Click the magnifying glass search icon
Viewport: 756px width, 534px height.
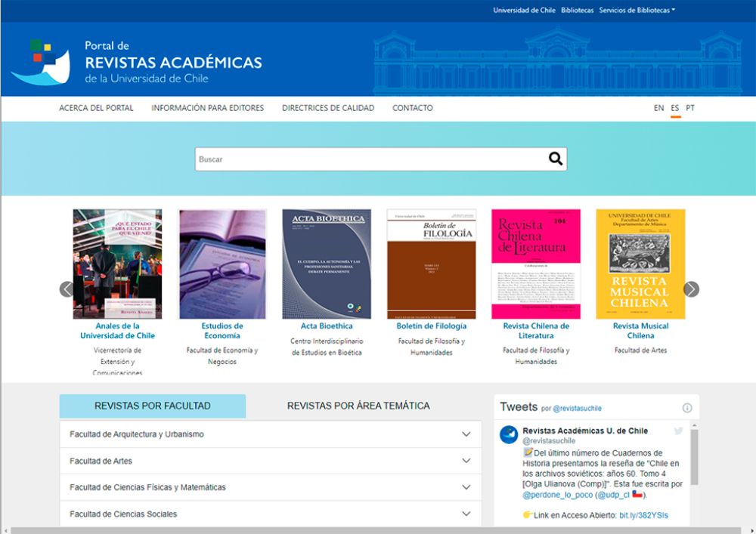554,158
